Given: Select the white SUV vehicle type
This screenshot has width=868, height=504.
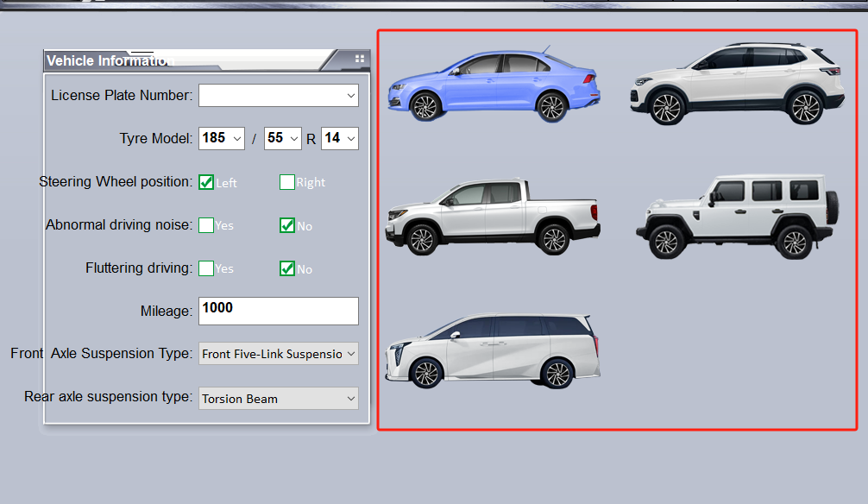Looking at the screenshot, I should click(x=737, y=83).
